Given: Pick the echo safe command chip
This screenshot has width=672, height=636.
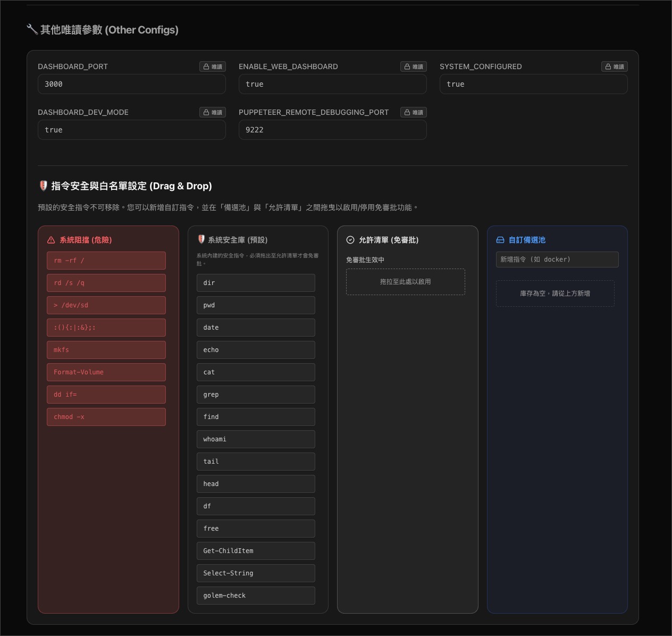Looking at the screenshot, I should point(256,350).
